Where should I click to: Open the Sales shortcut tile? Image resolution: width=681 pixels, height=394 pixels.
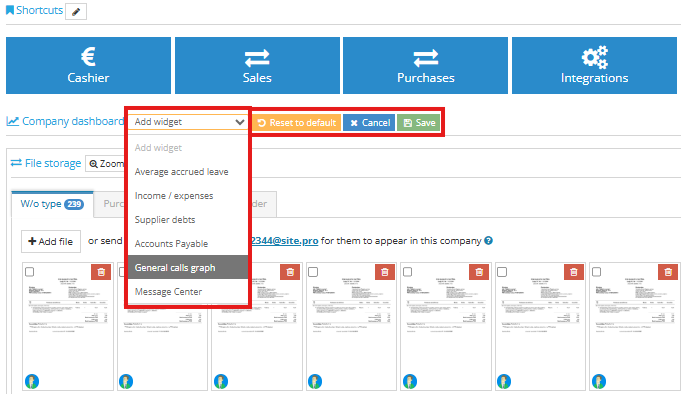(x=257, y=65)
